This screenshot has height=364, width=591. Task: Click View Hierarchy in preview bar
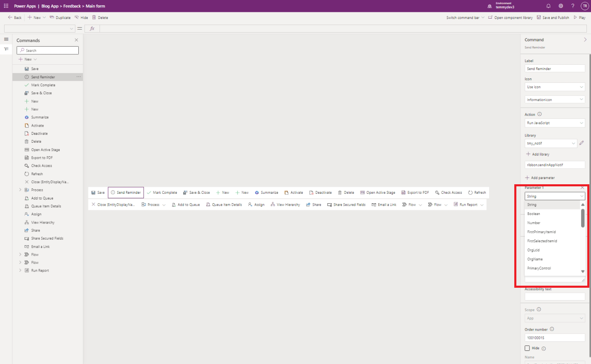(x=285, y=204)
